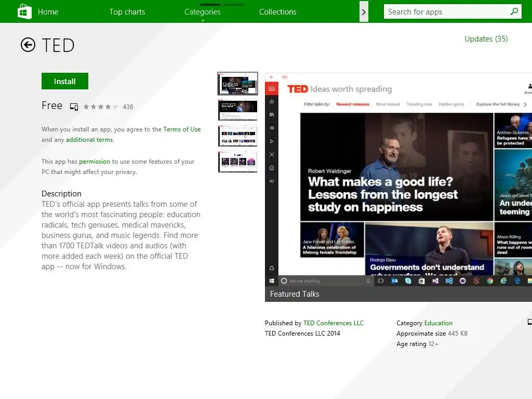Select the second screenshot thumbnail
Viewport: 532px width, 399px height.
pyautogui.click(x=237, y=110)
